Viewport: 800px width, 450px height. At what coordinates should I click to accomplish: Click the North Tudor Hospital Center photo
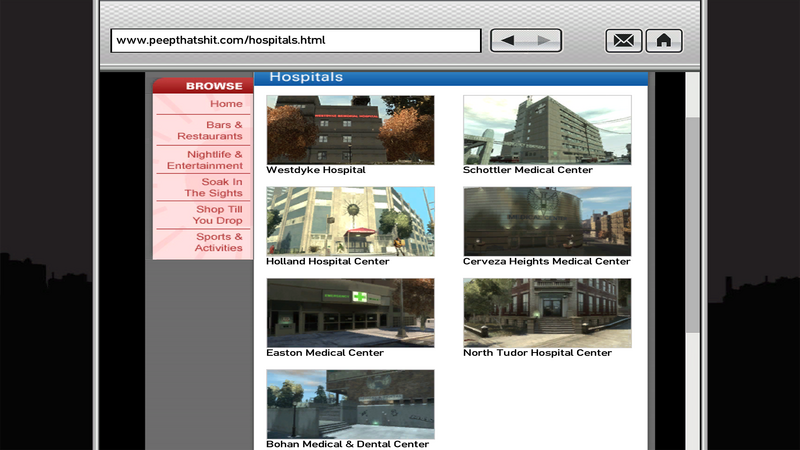547,313
